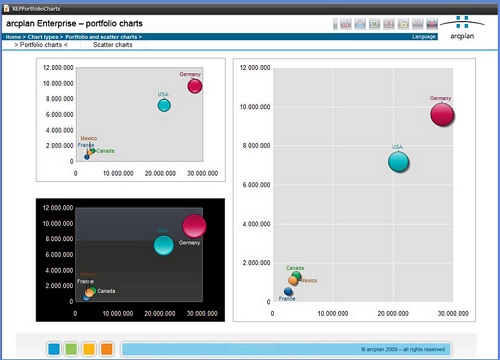
Task: Click the USA bubble in the top-left chart
Action: point(164,105)
